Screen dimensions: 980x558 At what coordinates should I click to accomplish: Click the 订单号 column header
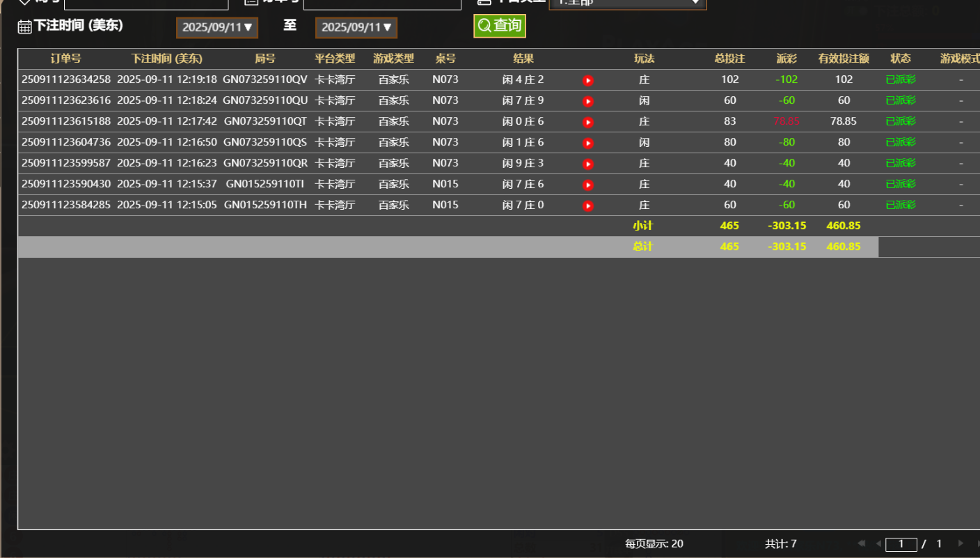click(65, 59)
